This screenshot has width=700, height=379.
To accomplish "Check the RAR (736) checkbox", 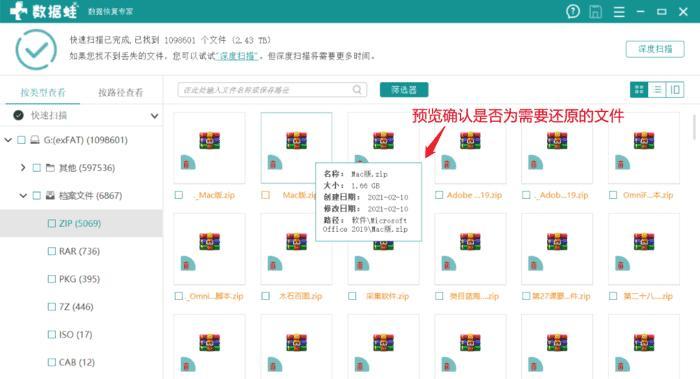I will coord(52,251).
